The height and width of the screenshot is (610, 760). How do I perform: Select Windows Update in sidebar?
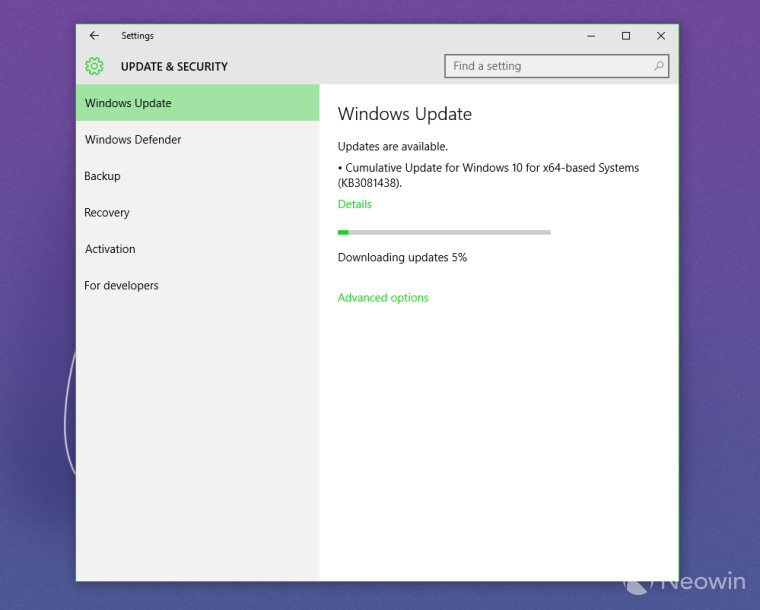(198, 103)
